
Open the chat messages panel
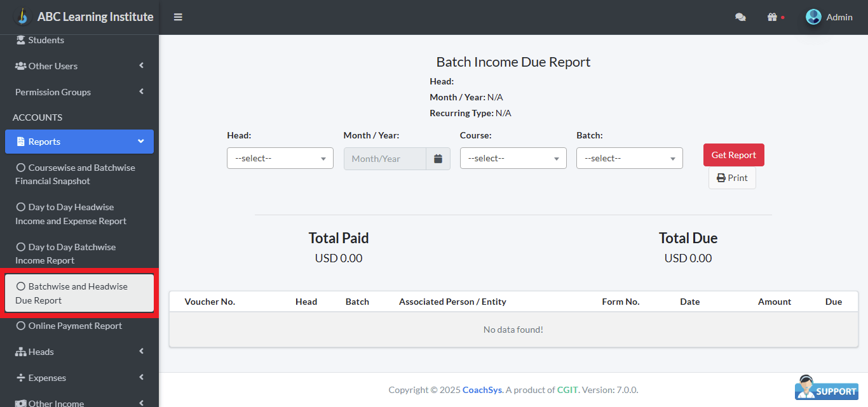[740, 17]
